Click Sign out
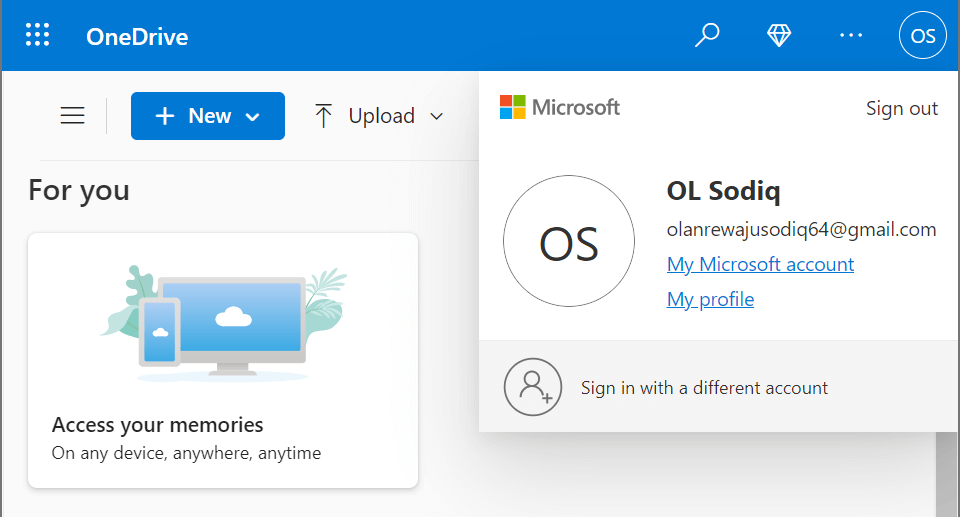The width and height of the screenshot is (960, 517). [902, 108]
